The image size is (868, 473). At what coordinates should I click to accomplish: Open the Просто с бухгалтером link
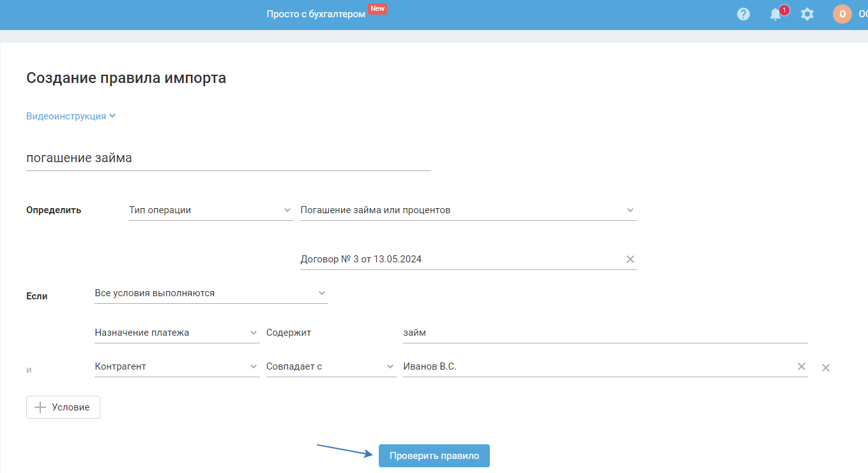click(316, 14)
